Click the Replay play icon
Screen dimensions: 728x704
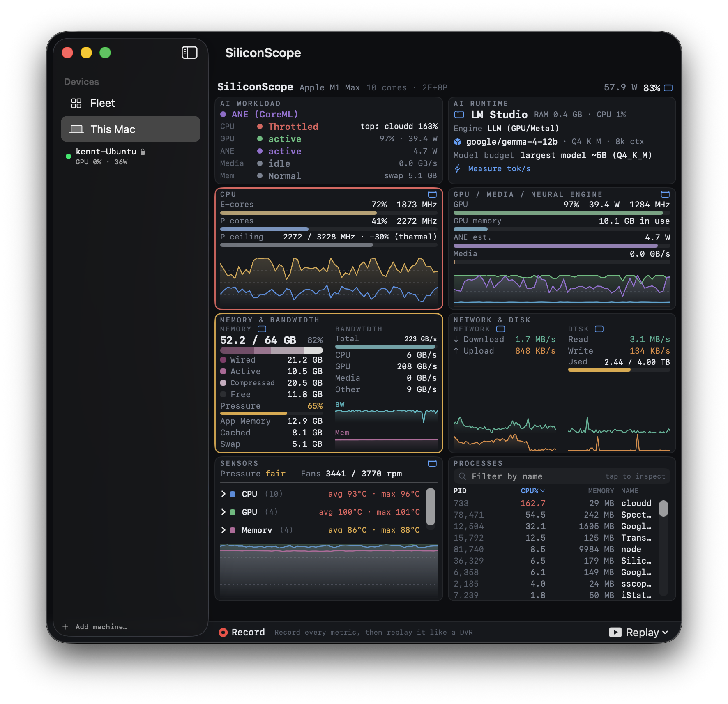[x=615, y=633]
